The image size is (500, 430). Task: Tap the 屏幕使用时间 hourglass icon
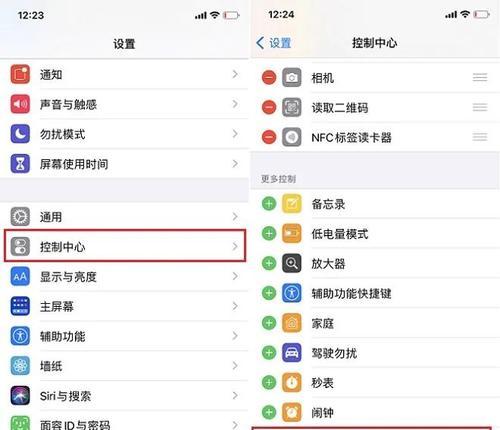(x=20, y=164)
